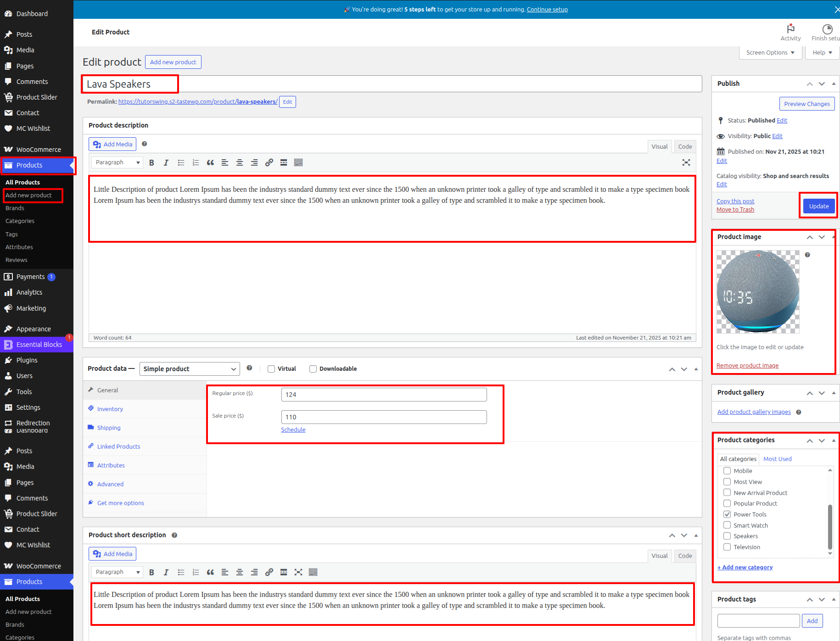
Task: Open the Paragraph format dropdown in description
Action: pyautogui.click(x=117, y=162)
